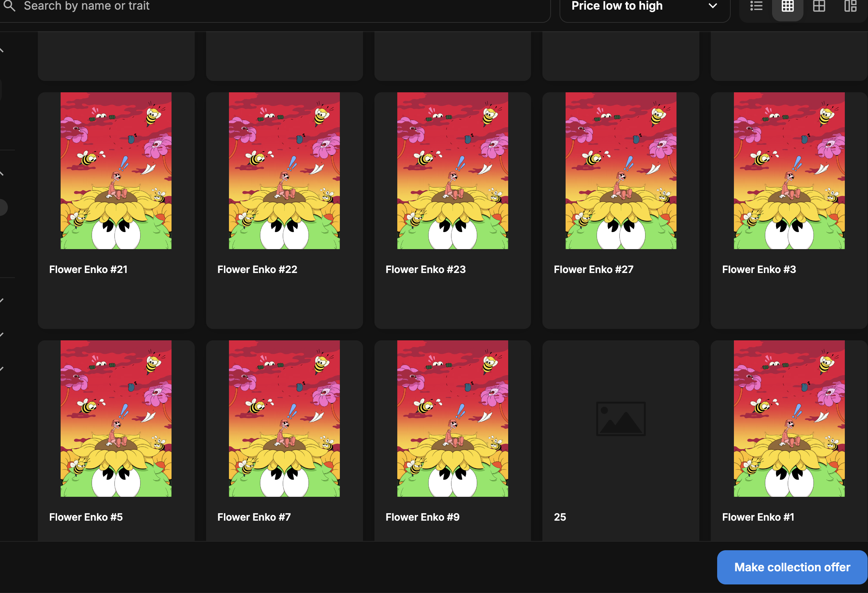
Task: View the Flower Enko #1 artwork
Action: click(789, 418)
